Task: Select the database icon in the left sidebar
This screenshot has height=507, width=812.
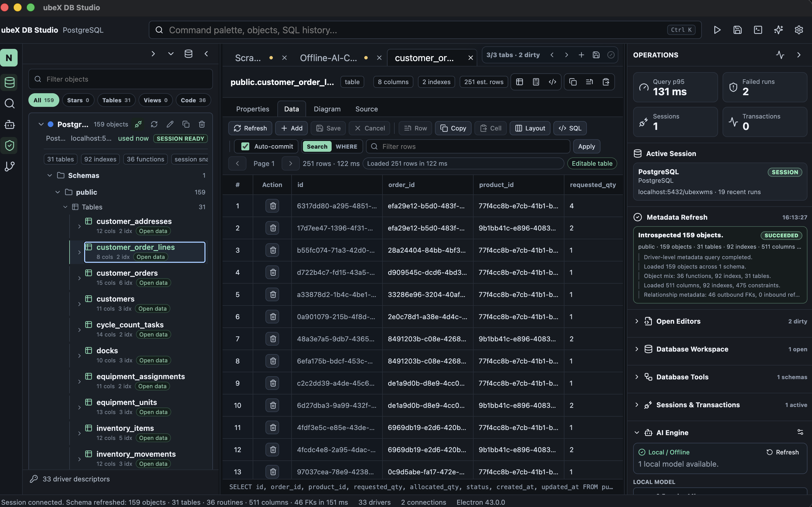Action: click(9, 82)
